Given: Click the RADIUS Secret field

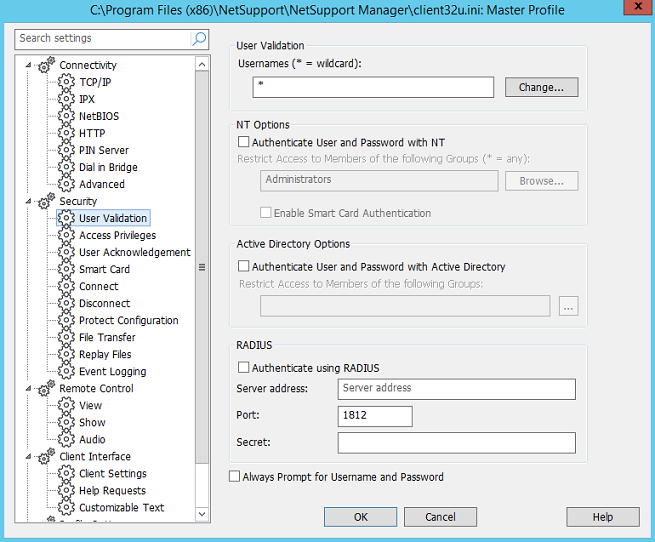Looking at the screenshot, I should tap(457, 443).
